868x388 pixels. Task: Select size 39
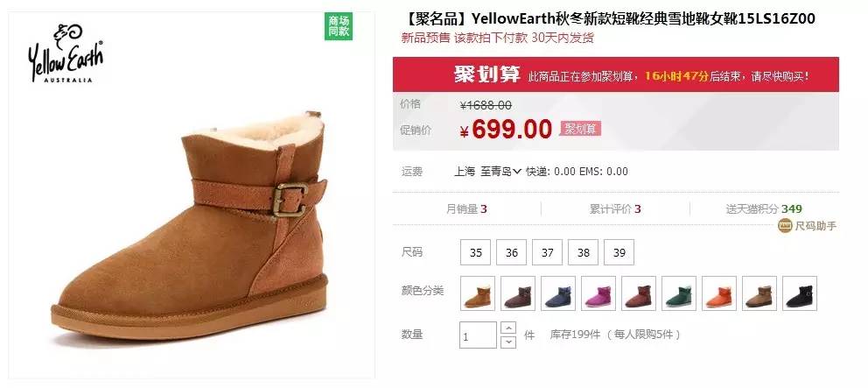point(619,252)
